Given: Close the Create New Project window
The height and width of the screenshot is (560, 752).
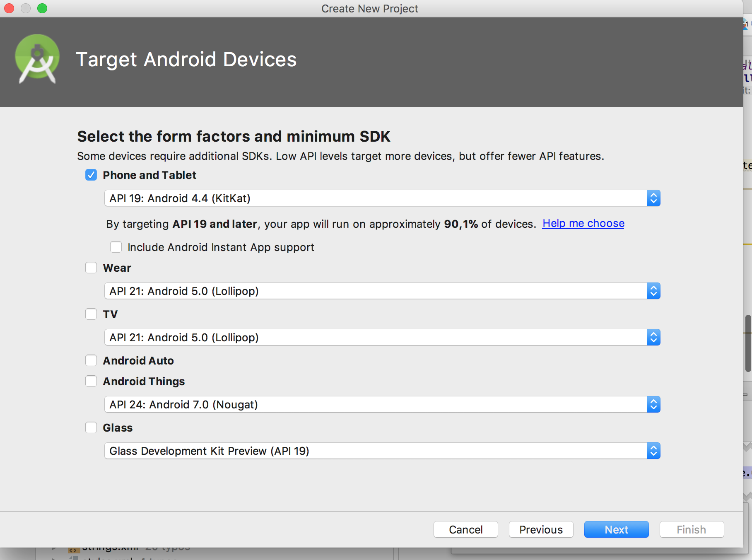Looking at the screenshot, I should (9, 8).
